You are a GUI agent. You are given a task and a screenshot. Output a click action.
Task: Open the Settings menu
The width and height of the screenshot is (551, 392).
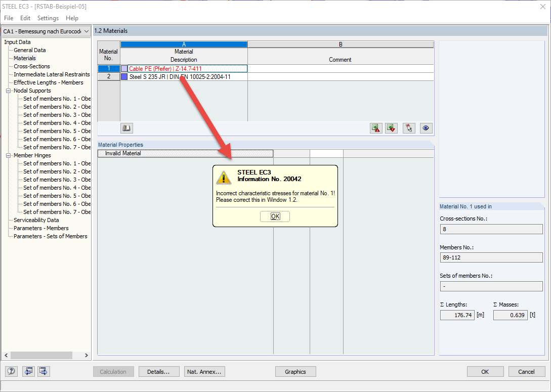(48, 18)
